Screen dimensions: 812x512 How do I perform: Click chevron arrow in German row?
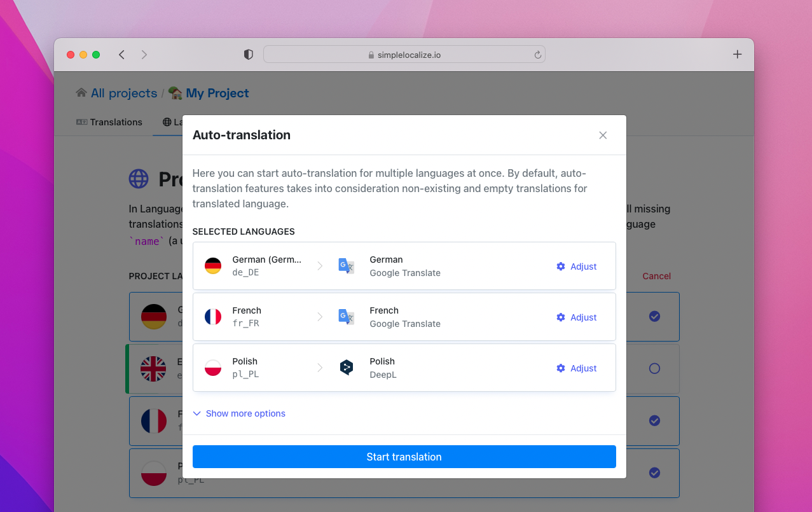click(320, 266)
